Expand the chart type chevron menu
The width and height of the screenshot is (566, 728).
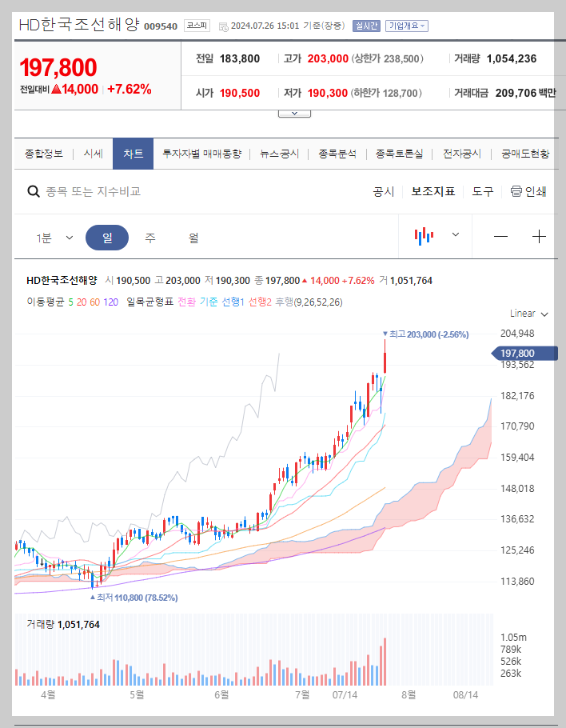(x=455, y=235)
